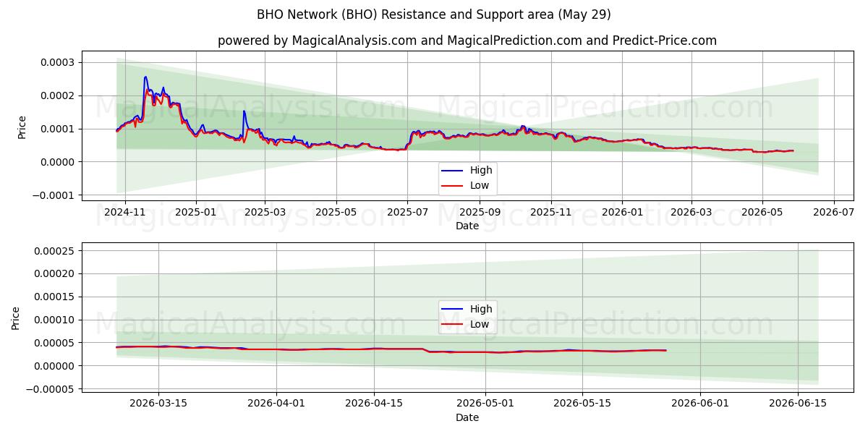868x434 pixels.
Task: Click the top chart x-axis label 2026-03
Action: 691,213
